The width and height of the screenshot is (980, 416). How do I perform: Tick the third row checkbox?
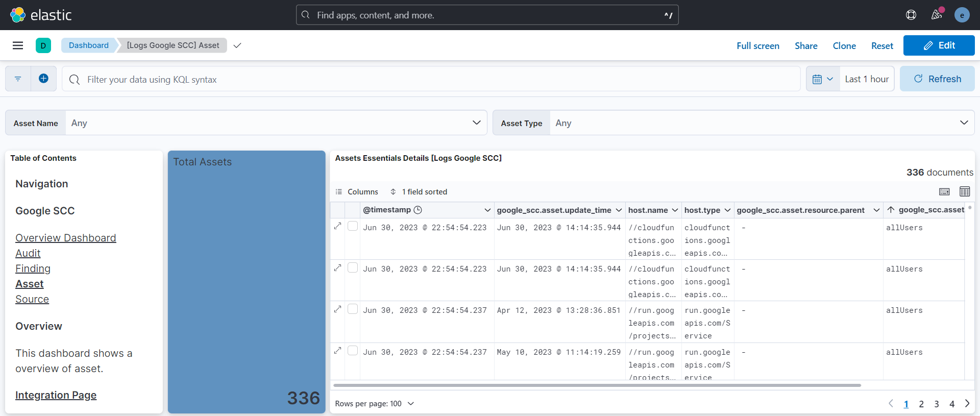[x=353, y=309]
